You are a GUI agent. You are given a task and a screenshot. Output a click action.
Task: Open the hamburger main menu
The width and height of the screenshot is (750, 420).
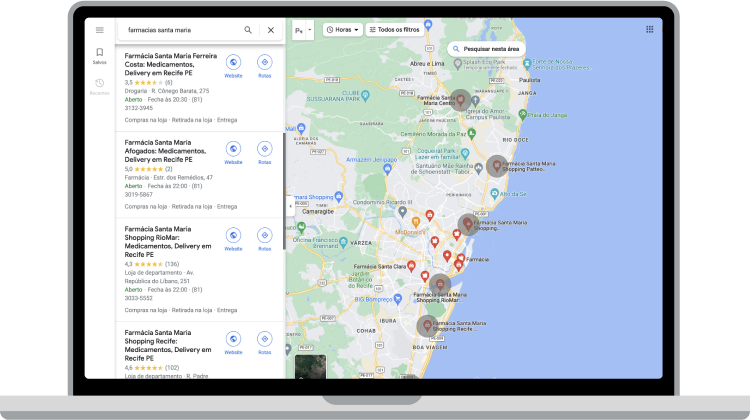click(99, 30)
